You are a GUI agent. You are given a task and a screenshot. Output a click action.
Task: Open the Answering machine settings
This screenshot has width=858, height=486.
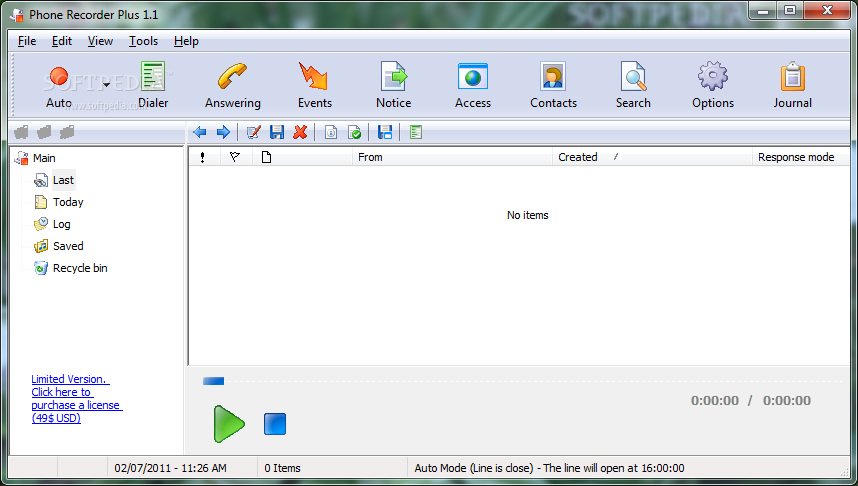[233, 85]
